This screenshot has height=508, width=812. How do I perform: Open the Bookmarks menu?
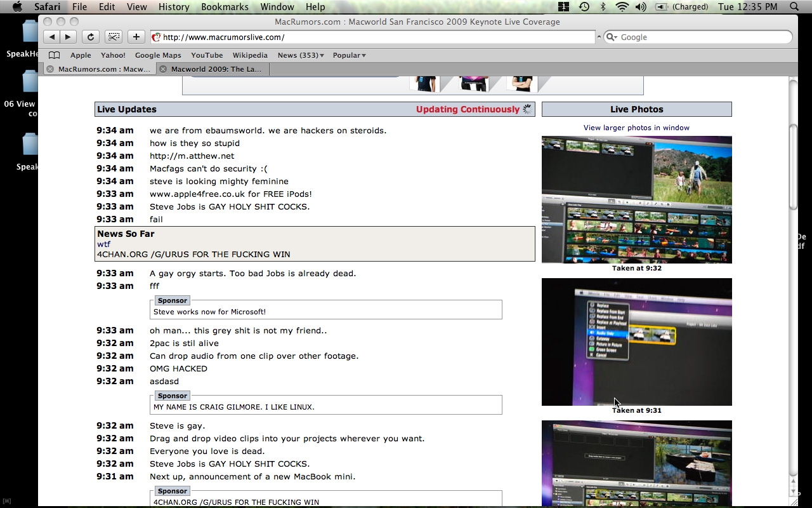pos(225,7)
